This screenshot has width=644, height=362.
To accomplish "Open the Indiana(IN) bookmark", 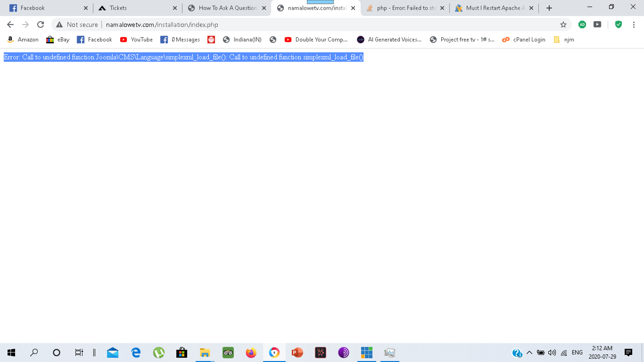I will pyautogui.click(x=242, y=40).
